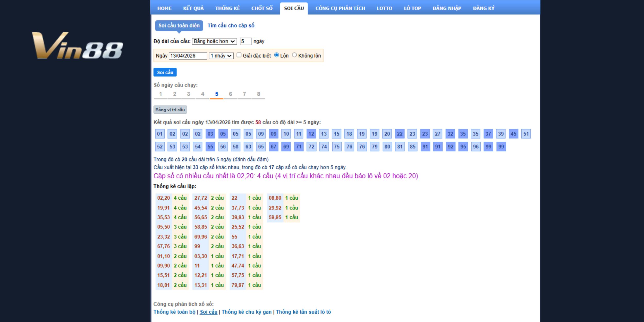The image size is (644, 322).
Task: Select the Lộn radio button
Action: click(276, 55)
